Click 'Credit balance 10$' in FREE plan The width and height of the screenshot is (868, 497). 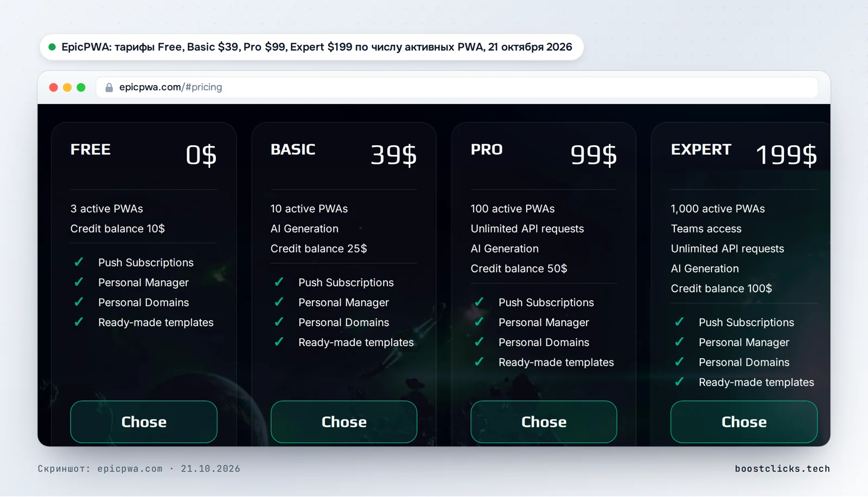click(x=118, y=229)
